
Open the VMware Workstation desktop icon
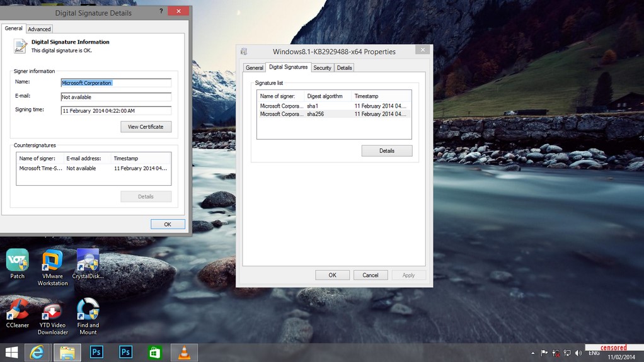point(52,267)
